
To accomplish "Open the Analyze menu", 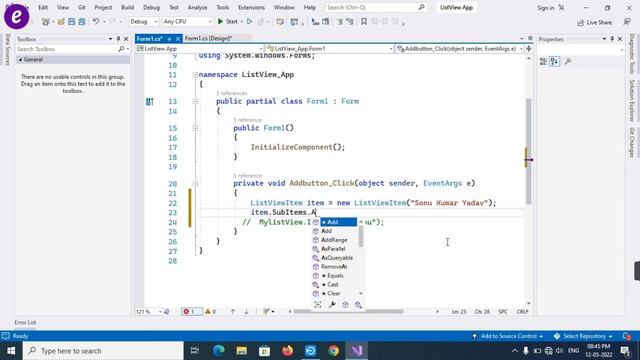I will (197, 7).
